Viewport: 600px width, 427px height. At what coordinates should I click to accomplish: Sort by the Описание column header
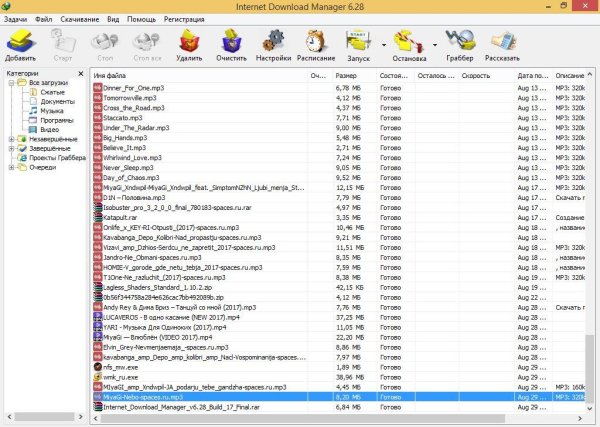[569, 76]
